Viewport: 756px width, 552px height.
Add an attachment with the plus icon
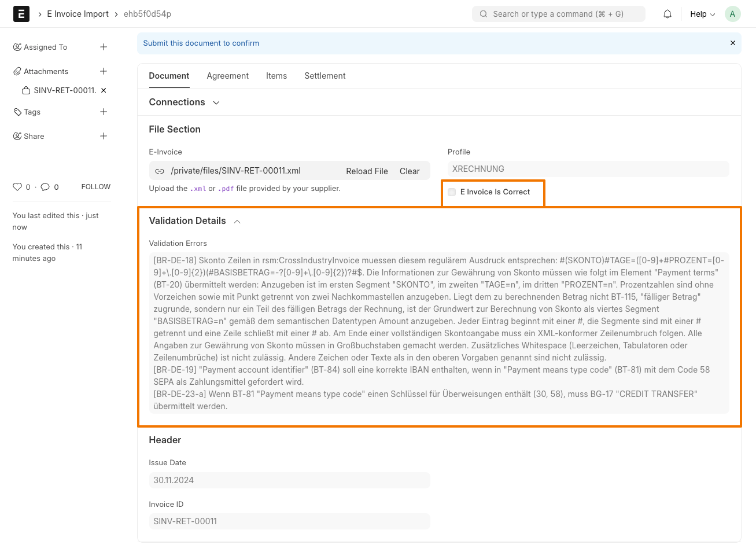pyautogui.click(x=104, y=71)
